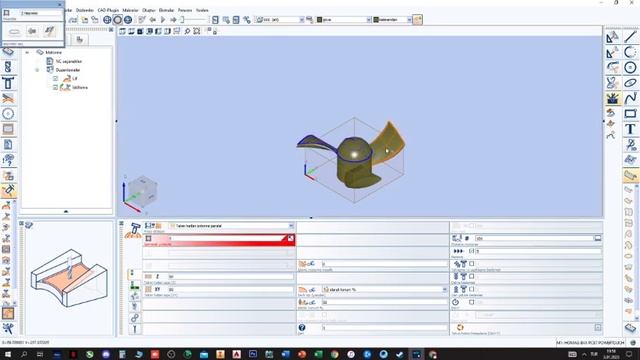The image size is (640, 360).
Task: Toggle checkbox in third tool-icon row
Action: pyautogui.click(x=472, y=289)
